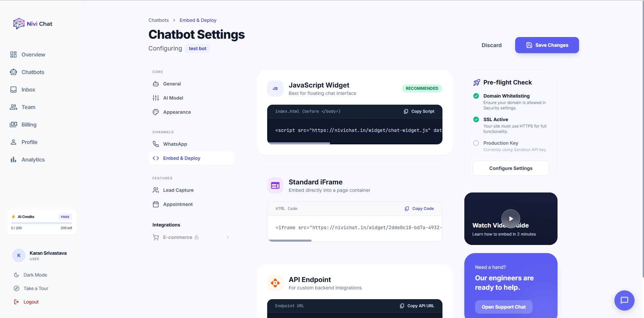This screenshot has width=644, height=318.
Task: Toggle the SSL Active check
Action: pyautogui.click(x=476, y=119)
